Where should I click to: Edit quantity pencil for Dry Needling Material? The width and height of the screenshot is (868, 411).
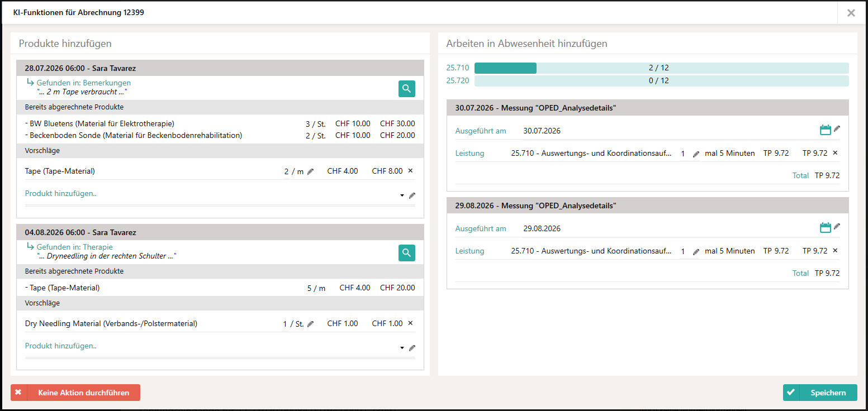point(311,324)
